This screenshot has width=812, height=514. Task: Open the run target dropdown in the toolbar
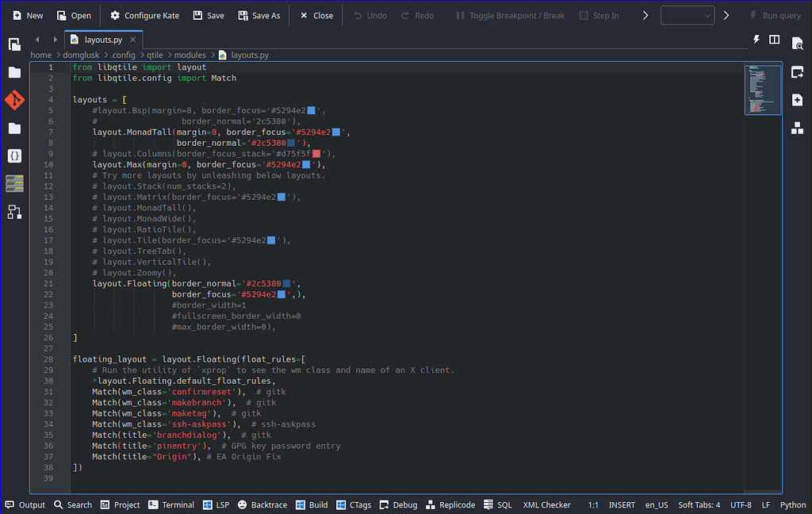click(687, 14)
